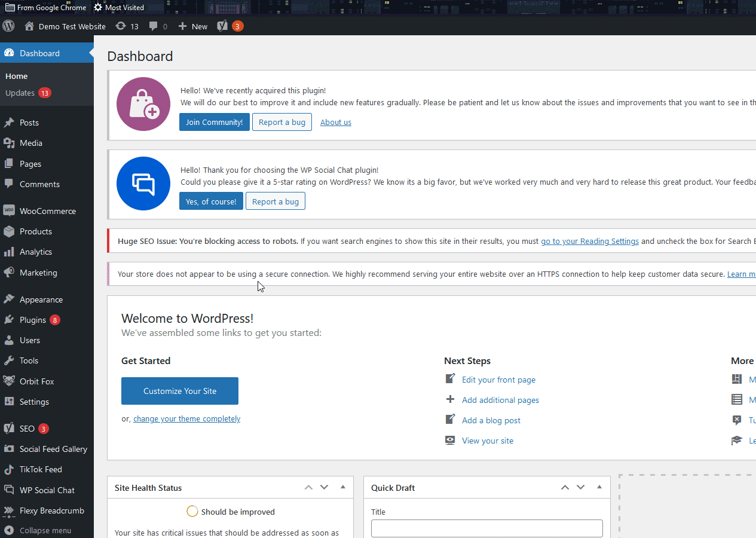Click the Posts pushpin icon

[x=9, y=123]
